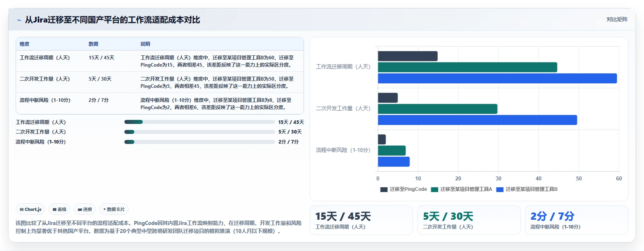Click the 工具A green bar for 流程中断风险
This screenshot has width=644, height=251.
click(x=392, y=151)
